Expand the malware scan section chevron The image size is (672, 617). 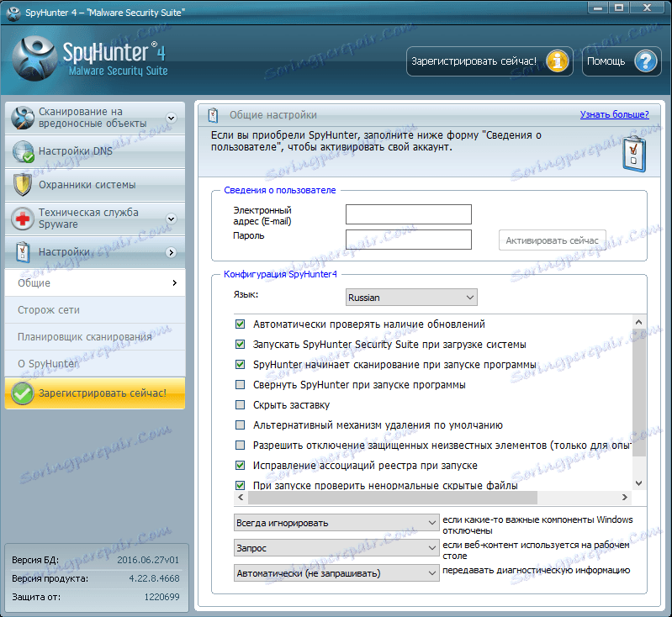point(172,118)
